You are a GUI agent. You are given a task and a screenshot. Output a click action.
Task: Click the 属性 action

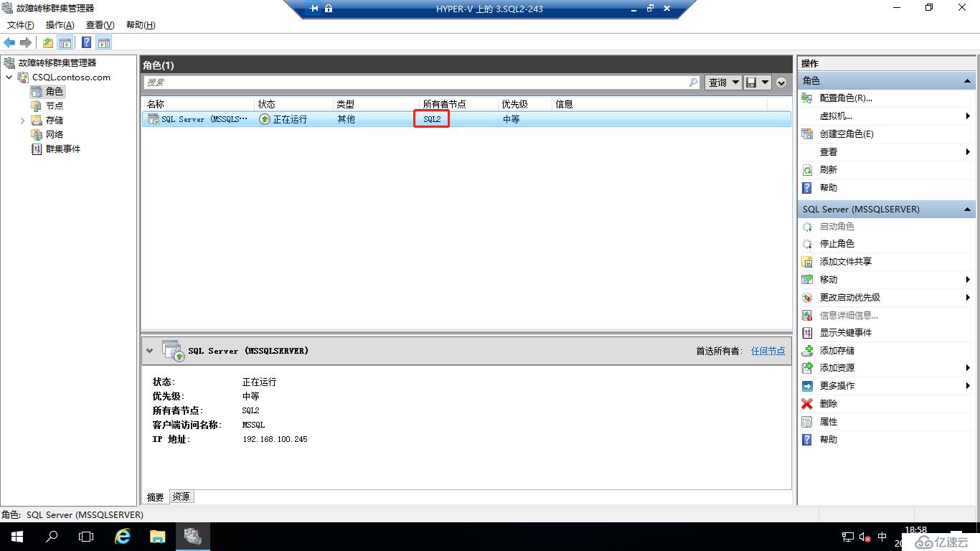pos(829,422)
